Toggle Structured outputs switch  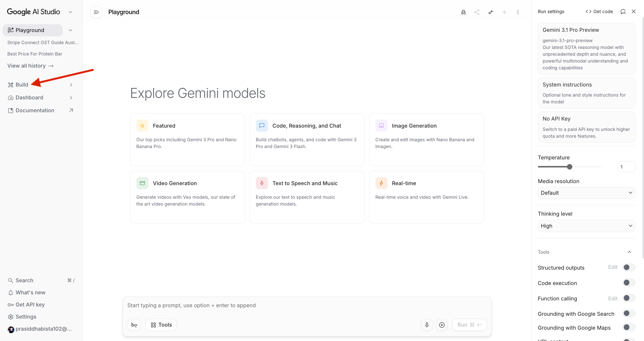[629, 267]
